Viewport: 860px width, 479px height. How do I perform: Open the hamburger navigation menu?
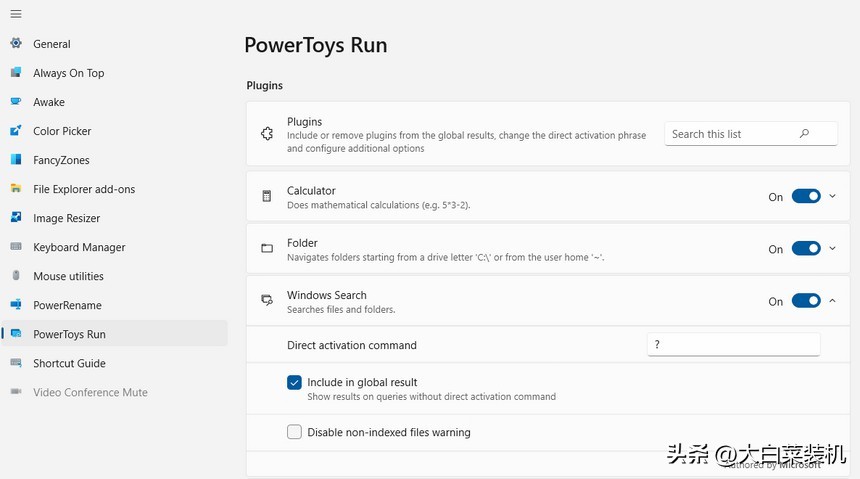click(x=16, y=14)
